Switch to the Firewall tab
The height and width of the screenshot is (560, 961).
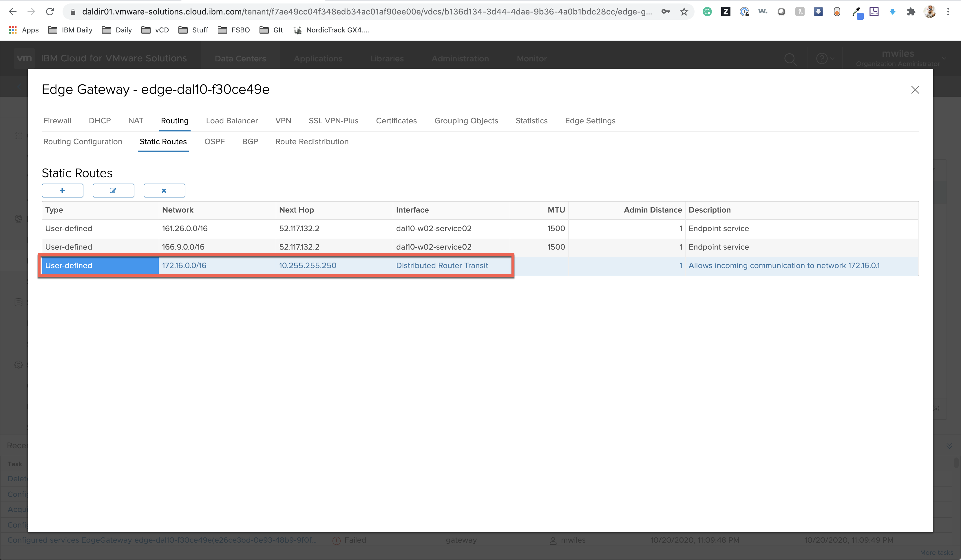click(x=57, y=121)
